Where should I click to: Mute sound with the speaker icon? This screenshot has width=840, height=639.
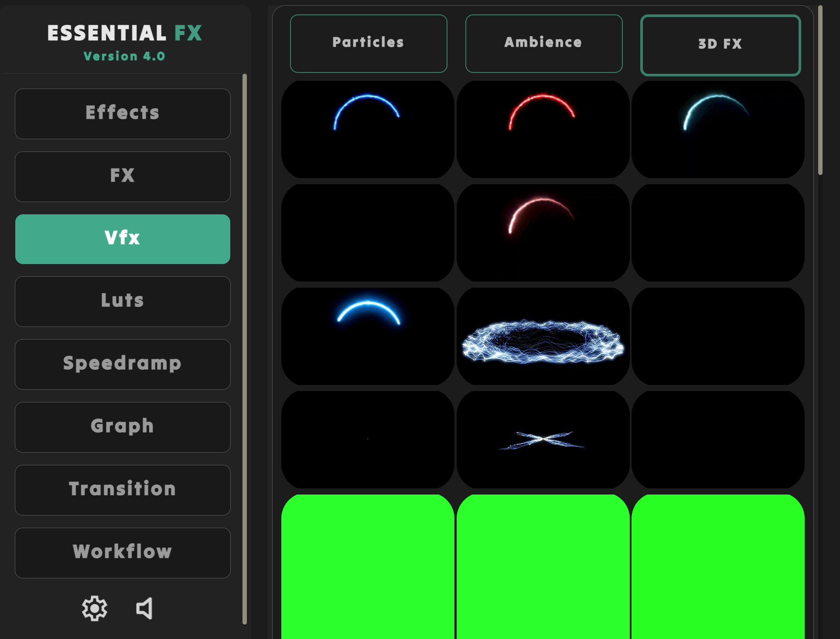coord(144,608)
